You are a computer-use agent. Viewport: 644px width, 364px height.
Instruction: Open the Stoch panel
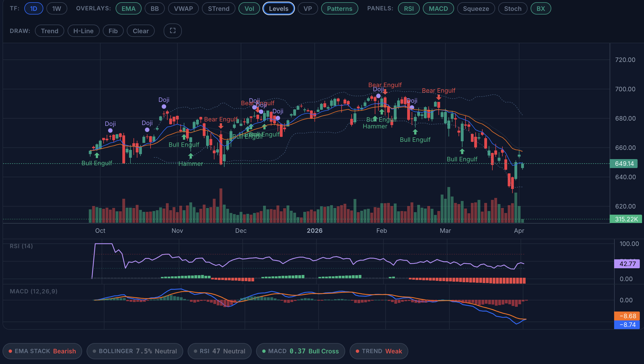[512, 9]
